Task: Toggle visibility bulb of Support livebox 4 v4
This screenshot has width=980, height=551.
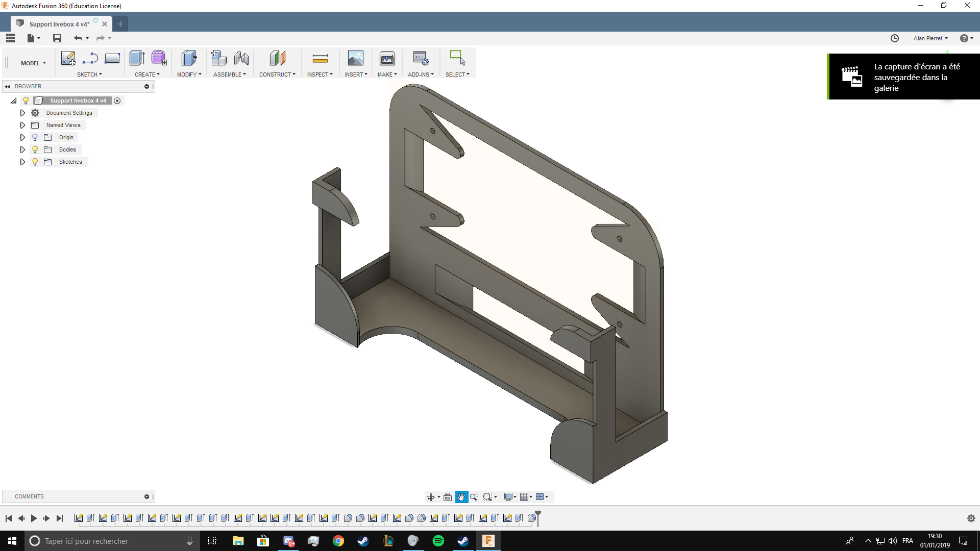Action: point(26,101)
